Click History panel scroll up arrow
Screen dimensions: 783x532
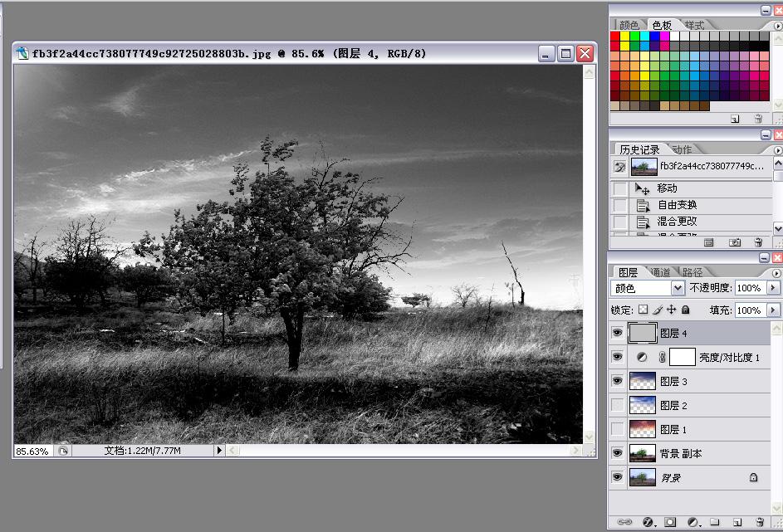click(x=778, y=163)
